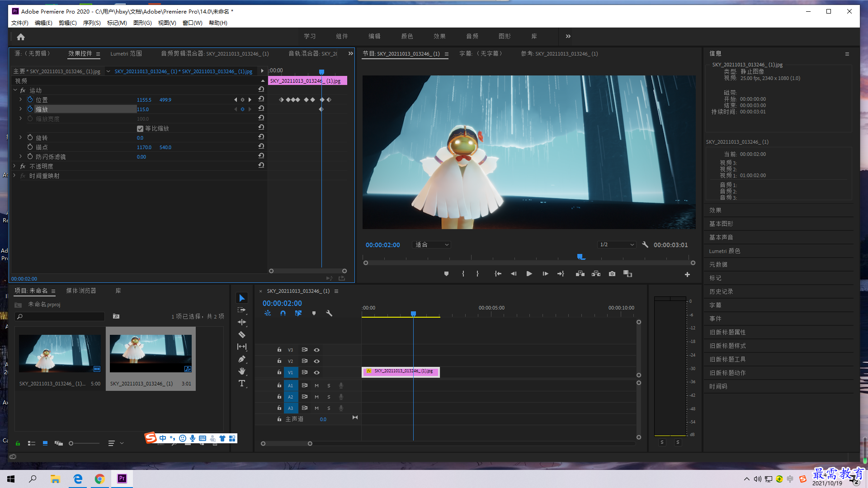Screen dimensions: 868x488
Task: Switch to the Lumetri Scopes tab
Action: (126, 54)
